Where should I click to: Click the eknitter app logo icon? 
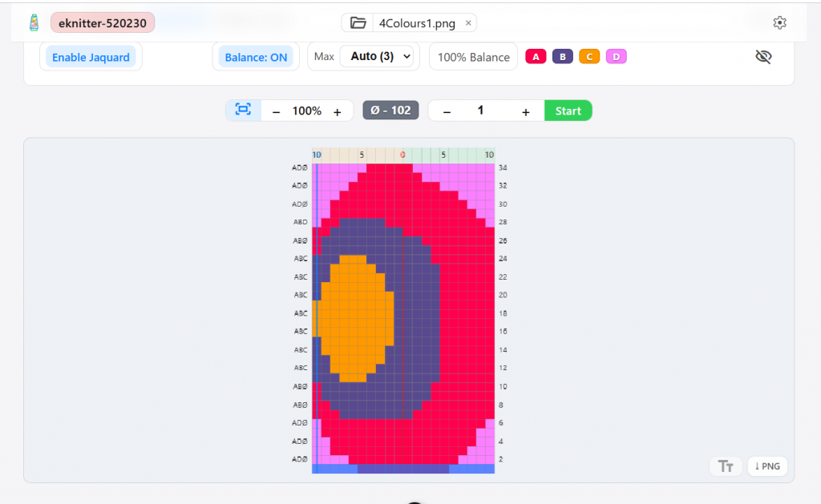34,23
